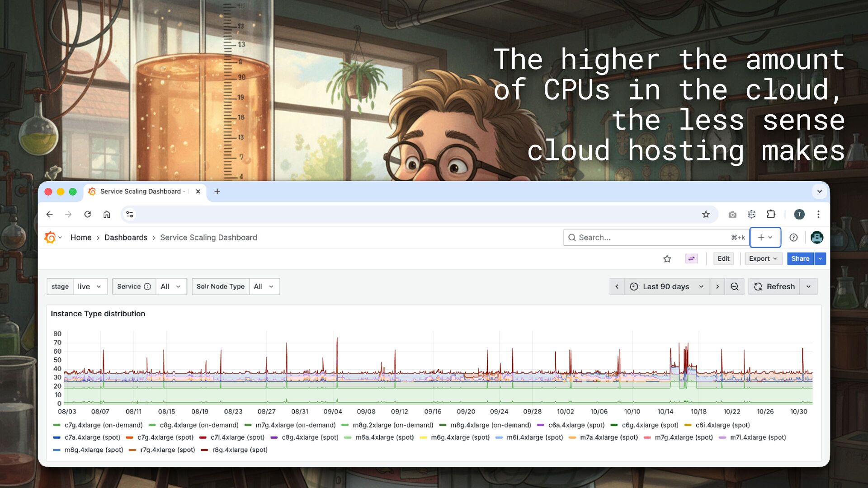Star the dashboard as favorite
The width and height of the screenshot is (868, 488).
tap(667, 258)
